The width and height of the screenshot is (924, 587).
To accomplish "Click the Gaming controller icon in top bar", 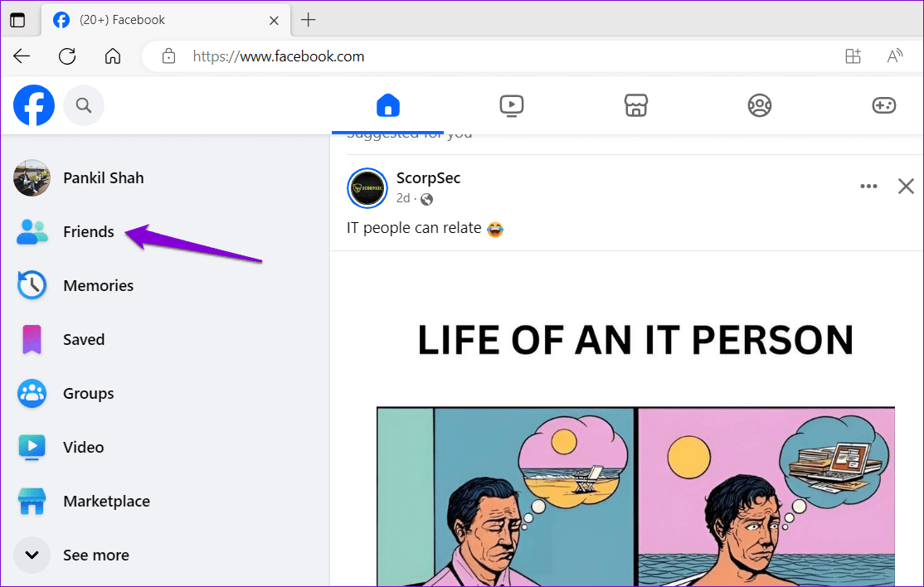I will tap(883, 105).
